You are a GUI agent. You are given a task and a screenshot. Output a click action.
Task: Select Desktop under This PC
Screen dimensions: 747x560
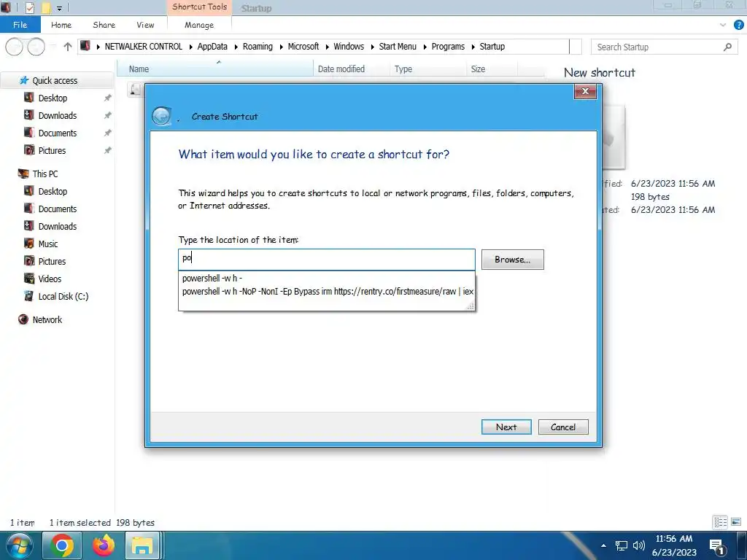tap(53, 192)
